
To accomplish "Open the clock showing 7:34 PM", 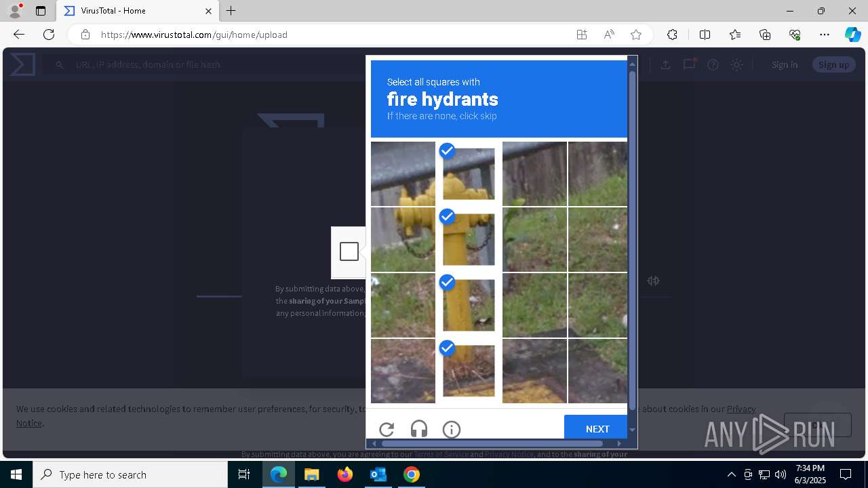I will tap(810, 474).
